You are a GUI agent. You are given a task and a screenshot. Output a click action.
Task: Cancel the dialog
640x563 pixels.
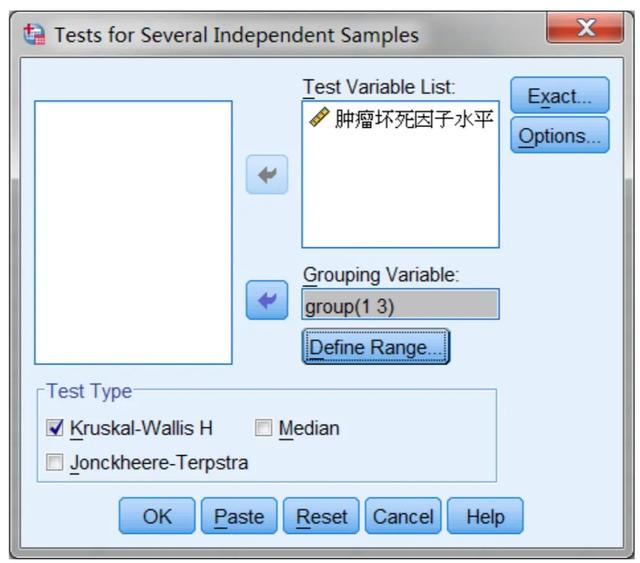pyautogui.click(x=403, y=516)
